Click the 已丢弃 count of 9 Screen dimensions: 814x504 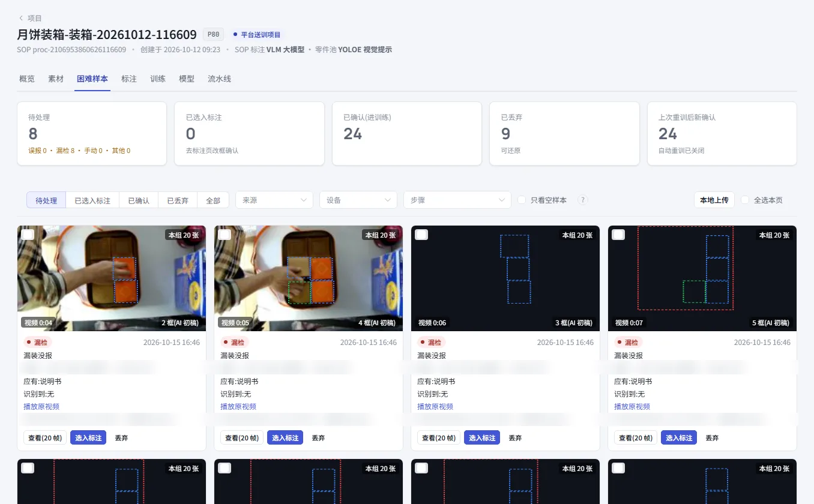(505, 133)
